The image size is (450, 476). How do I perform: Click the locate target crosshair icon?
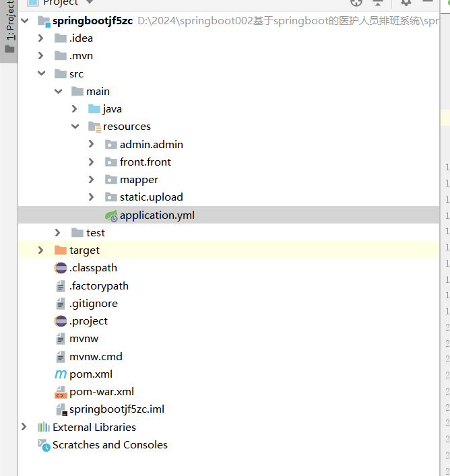point(356,3)
